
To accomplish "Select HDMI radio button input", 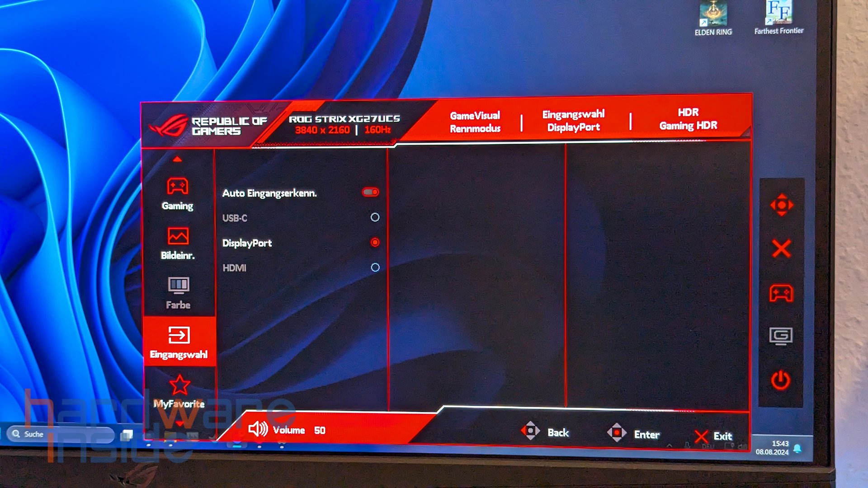I will (x=375, y=267).
